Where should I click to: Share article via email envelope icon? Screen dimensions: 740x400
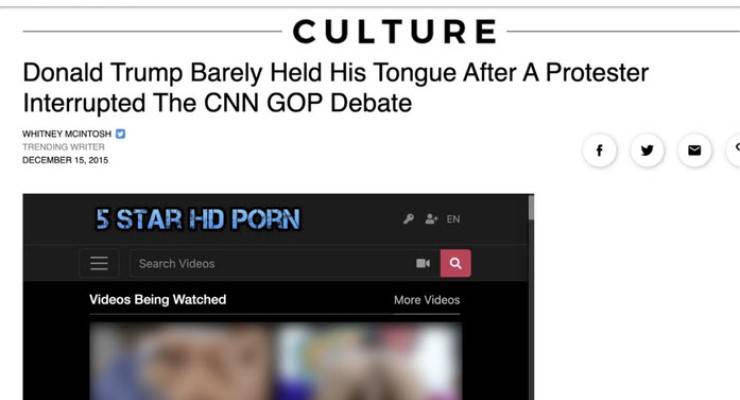coord(694,150)
